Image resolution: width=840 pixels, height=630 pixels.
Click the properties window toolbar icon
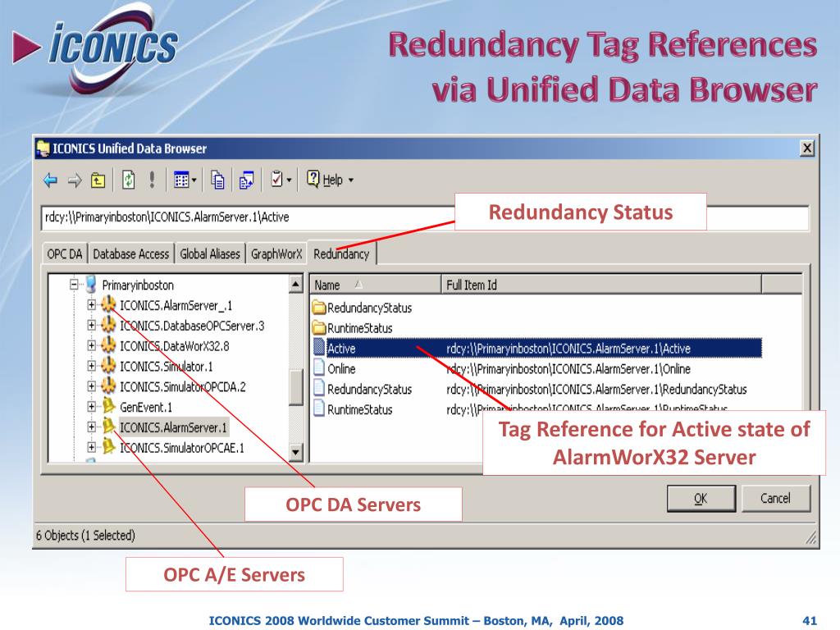click(246, 180)
